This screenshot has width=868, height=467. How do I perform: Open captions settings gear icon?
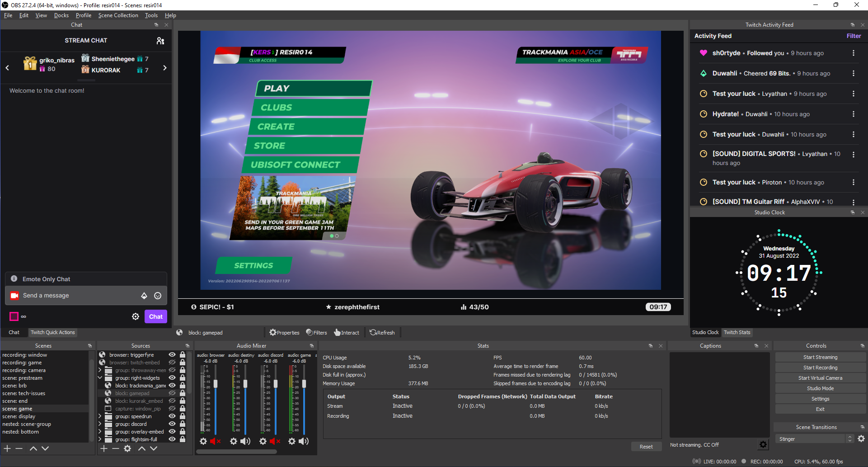tap(763, 444)
